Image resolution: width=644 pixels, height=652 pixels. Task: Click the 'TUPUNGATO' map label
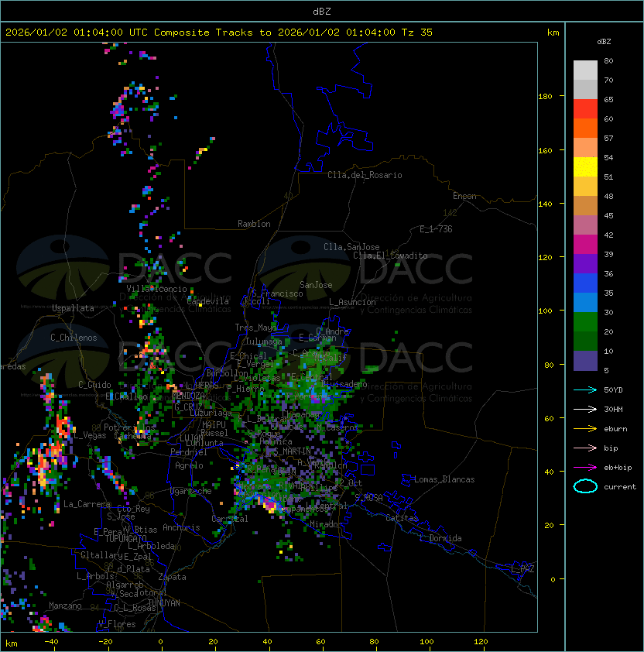(125, 539)
